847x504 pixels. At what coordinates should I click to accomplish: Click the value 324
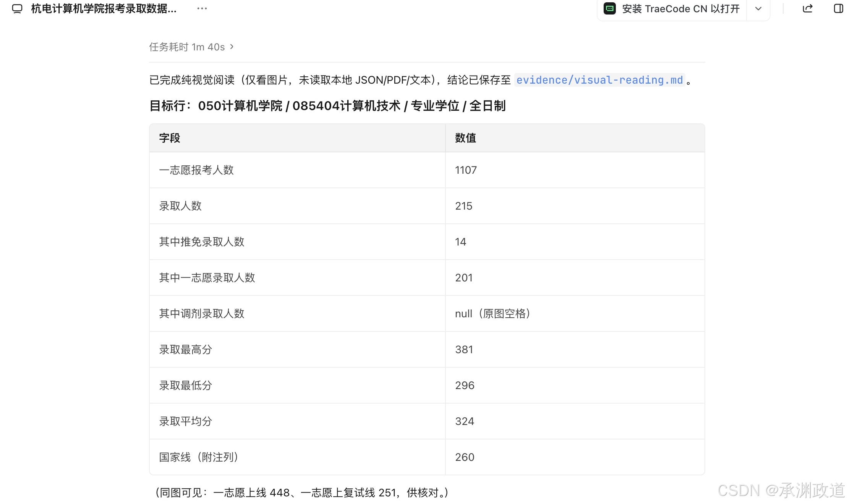pos(465,421)
